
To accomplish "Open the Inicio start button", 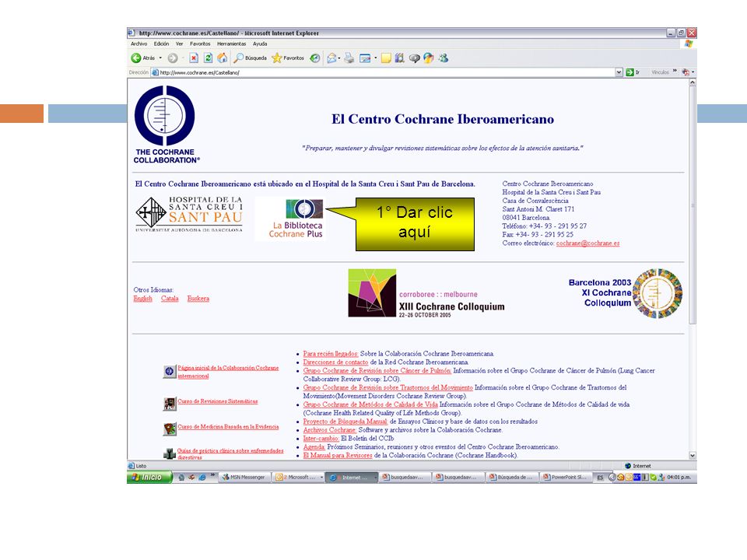I will (x=149, y=477).
